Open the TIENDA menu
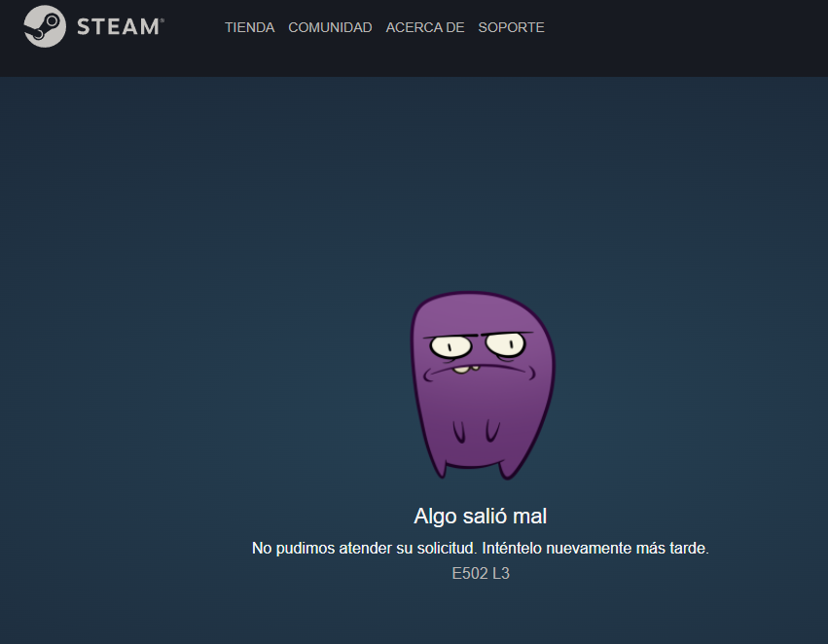828x644 pixels. (x=249, y=27)
